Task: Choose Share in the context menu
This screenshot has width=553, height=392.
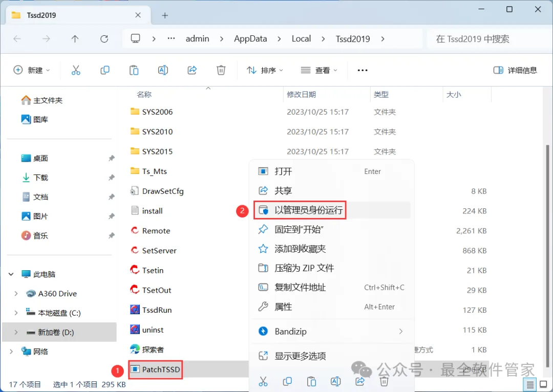Action: pos(332,191)
